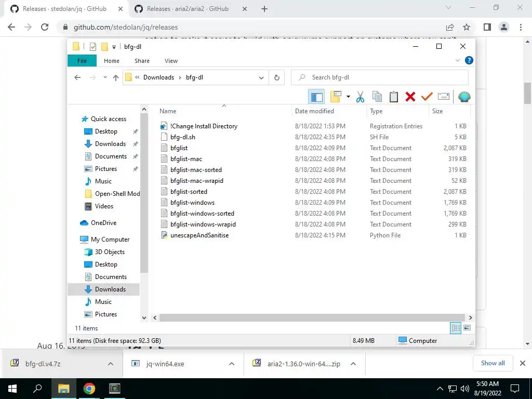Select !Change Install Directory file
The image size is (532, 399).
pyautogui.click(x=204, y=126)
